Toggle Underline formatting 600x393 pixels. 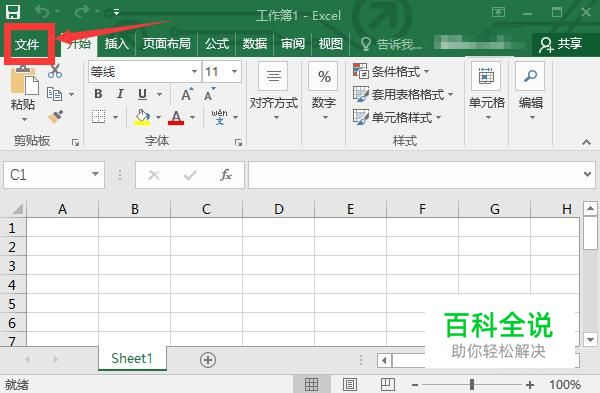[142, 94]
